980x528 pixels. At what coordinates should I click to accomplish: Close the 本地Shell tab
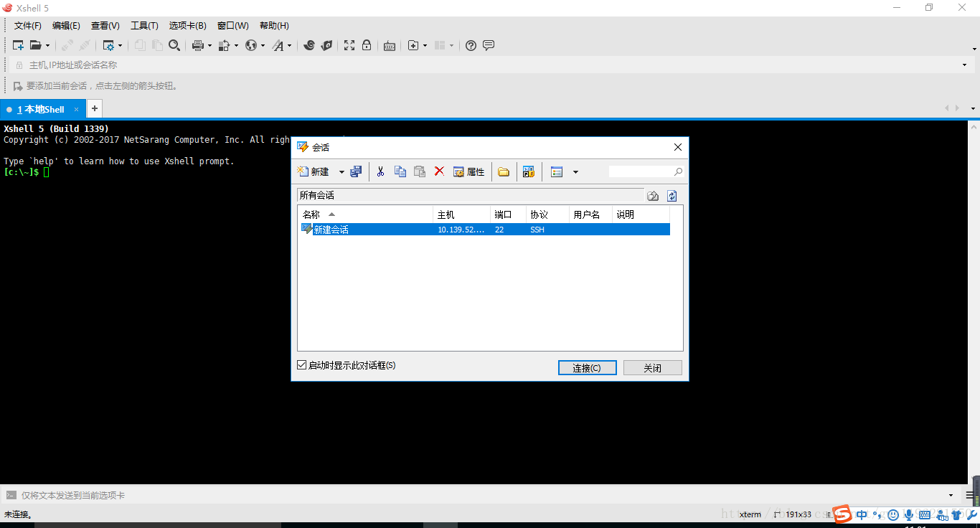tap(77, 110)
